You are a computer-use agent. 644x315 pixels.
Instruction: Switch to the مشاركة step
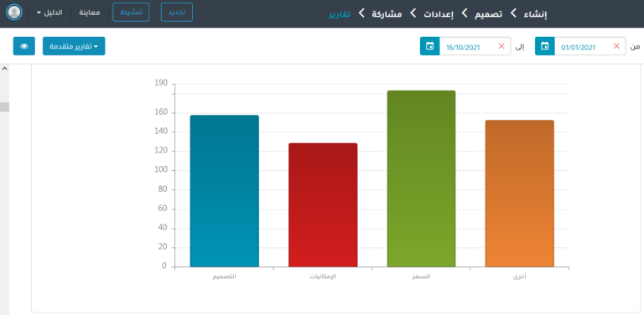(x=387, y=14)
